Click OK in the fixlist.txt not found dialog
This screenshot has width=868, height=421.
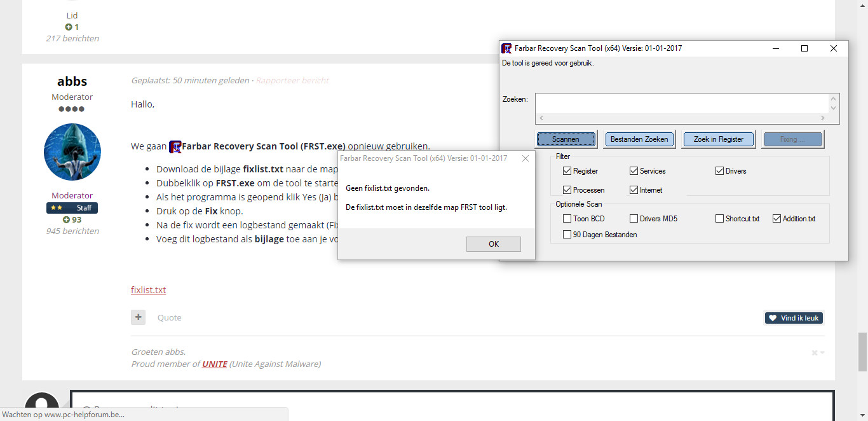coord(493,244)
